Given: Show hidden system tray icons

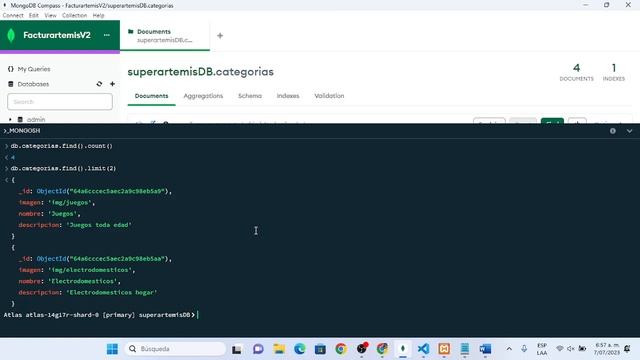Looking at the screenshot, I should point(509,349).
